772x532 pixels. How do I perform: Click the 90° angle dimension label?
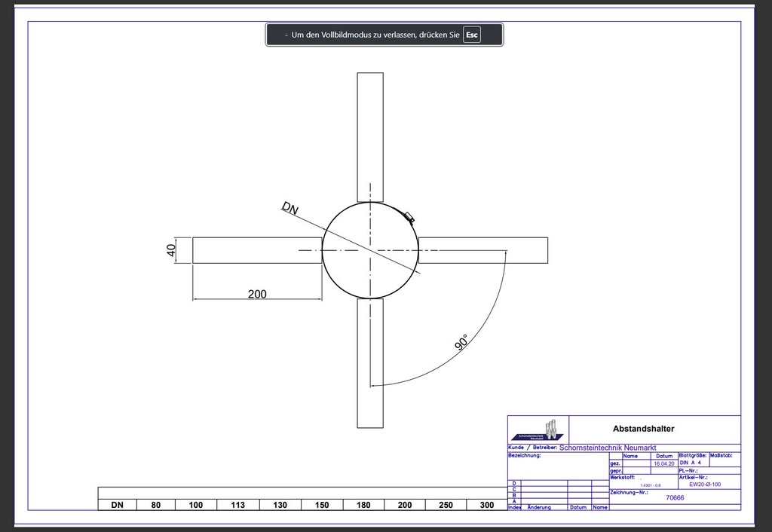coord(461,342)
